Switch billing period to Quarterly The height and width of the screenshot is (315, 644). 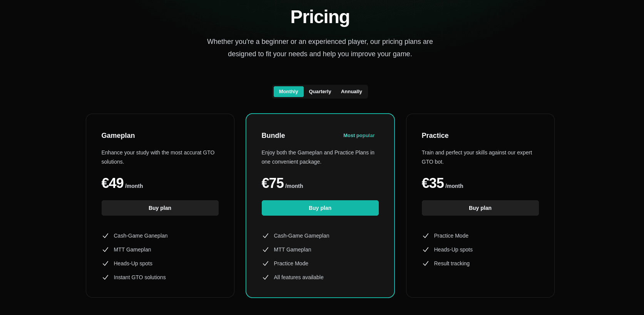click(x=320, y=92)
